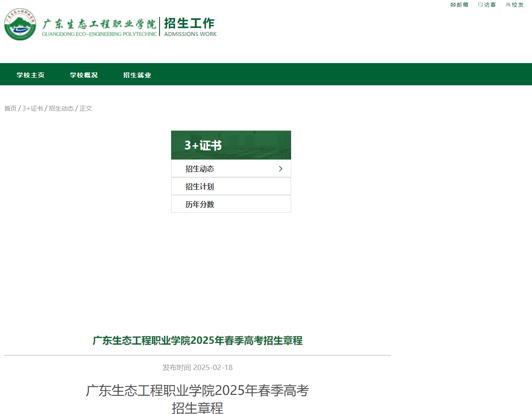Viewport: 532px width, 414px height.
Task: Open 历年分数 in the sidebar
Action: pos(199,204)
